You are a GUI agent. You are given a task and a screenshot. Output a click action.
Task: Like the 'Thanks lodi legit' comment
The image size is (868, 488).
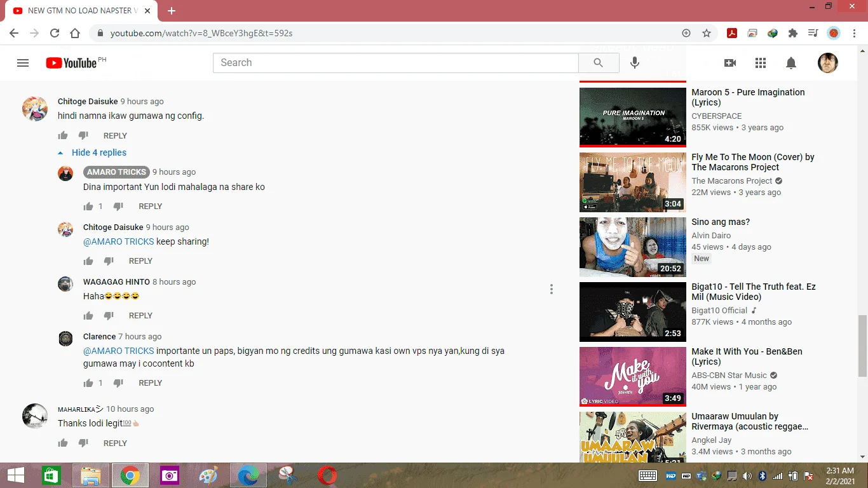tap(63, 444)
